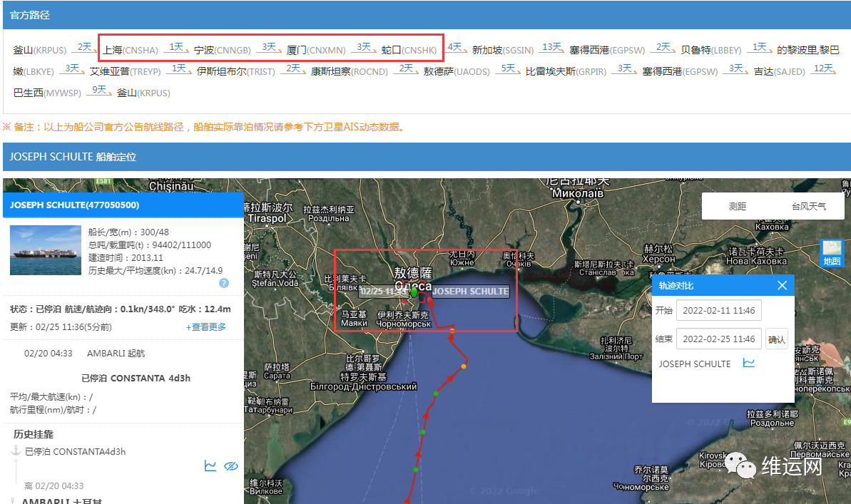The height and width of the screenshot is (504, 851).
Task: Select port 蛇口(CNSHK) in the route
Action: tap(409, 50)
